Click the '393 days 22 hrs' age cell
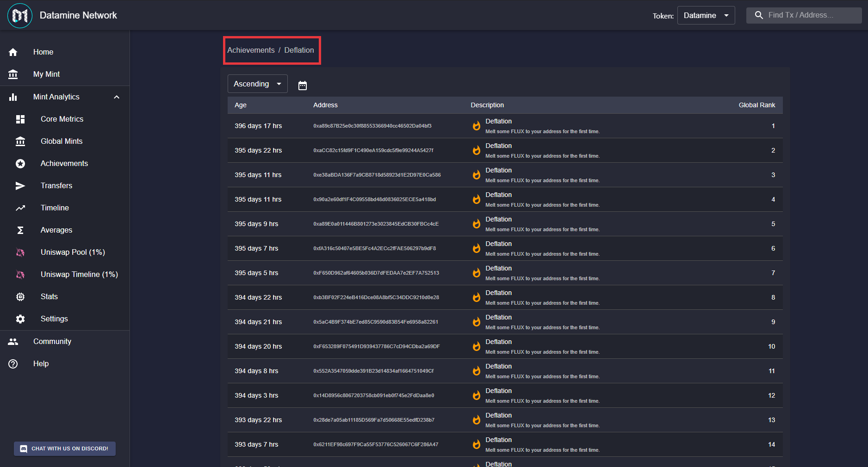The image size is (868, 467). [258, 420]
